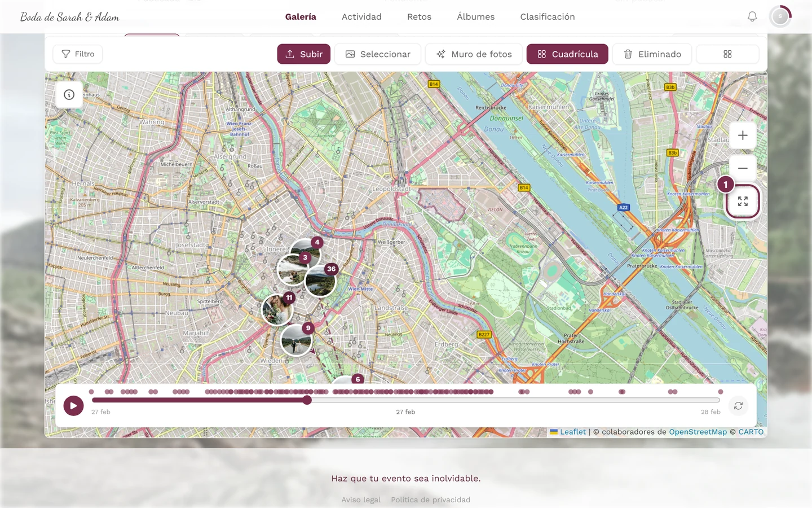This screenshot has height=508, width=812.
Task: Switch to the Álbumes tab
Action: pyautogui.click(x=476, y=17)
